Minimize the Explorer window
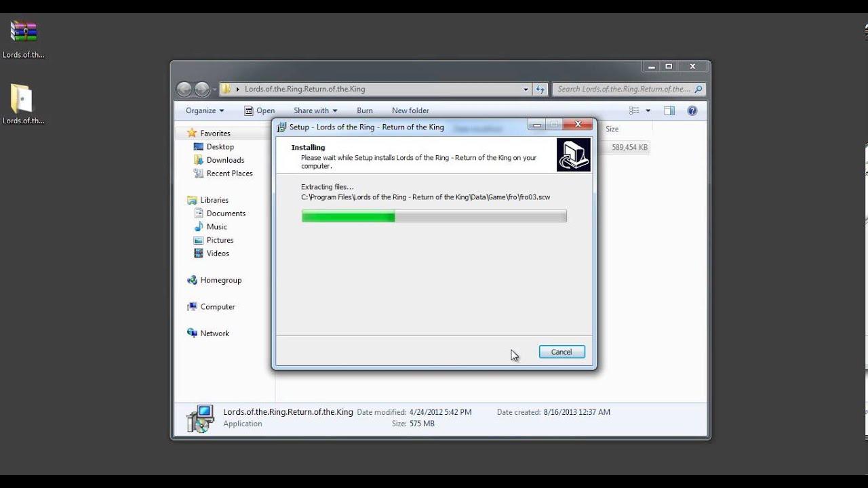 (x=651, y=66)
